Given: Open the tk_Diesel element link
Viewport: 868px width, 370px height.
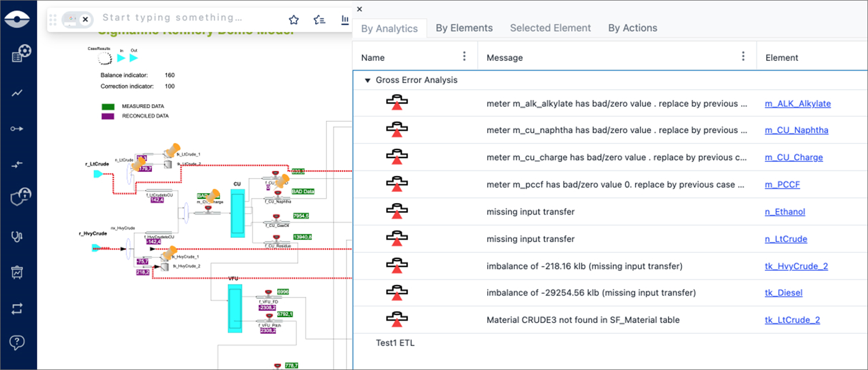Looking at the screenshot, I should point(783,293).
